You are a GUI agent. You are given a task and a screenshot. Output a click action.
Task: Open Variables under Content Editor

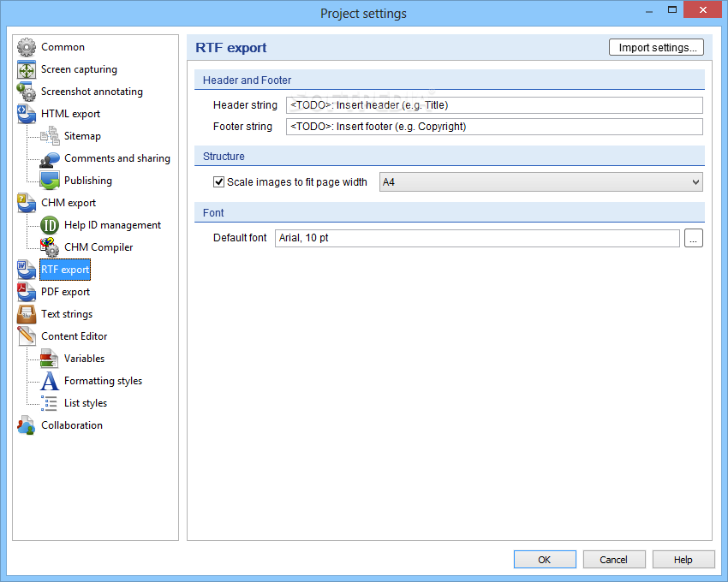(x=84, y=359)
